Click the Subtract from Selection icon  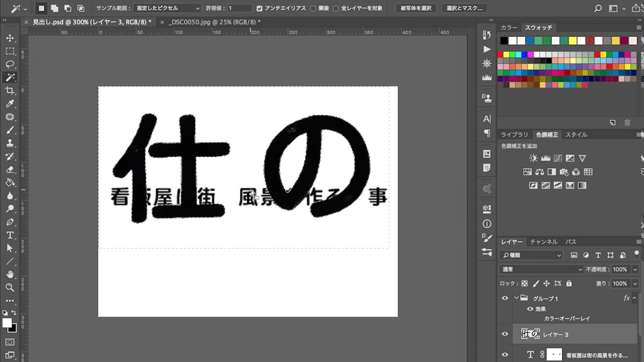(x=68, y=9)
